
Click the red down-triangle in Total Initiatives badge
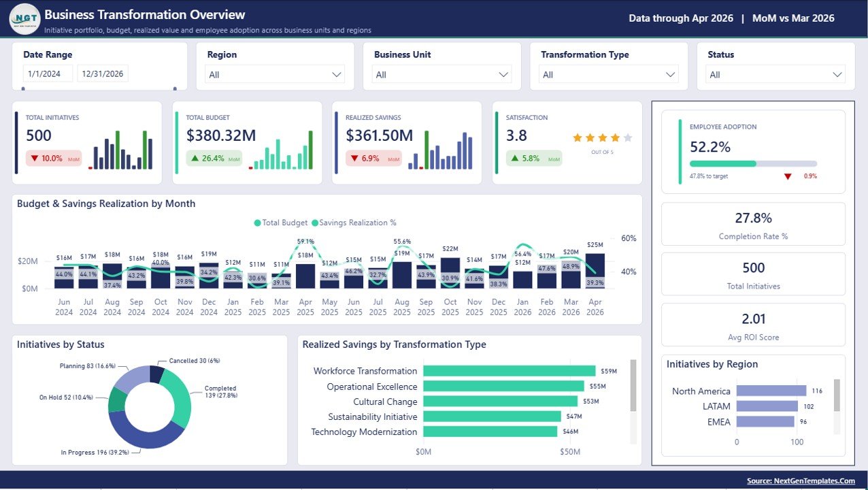coord(34,159)
